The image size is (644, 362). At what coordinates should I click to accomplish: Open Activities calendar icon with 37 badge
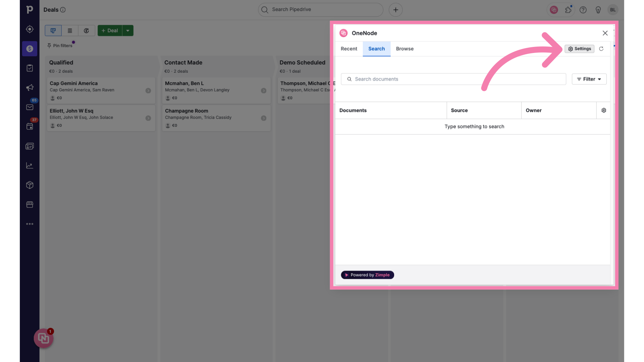(30, 126)
